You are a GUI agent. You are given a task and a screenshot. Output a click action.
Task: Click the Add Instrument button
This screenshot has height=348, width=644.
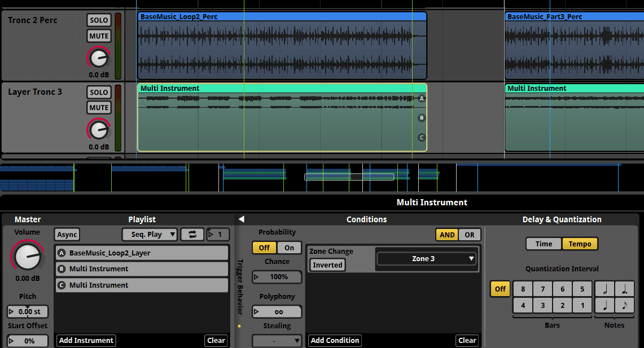86,340
